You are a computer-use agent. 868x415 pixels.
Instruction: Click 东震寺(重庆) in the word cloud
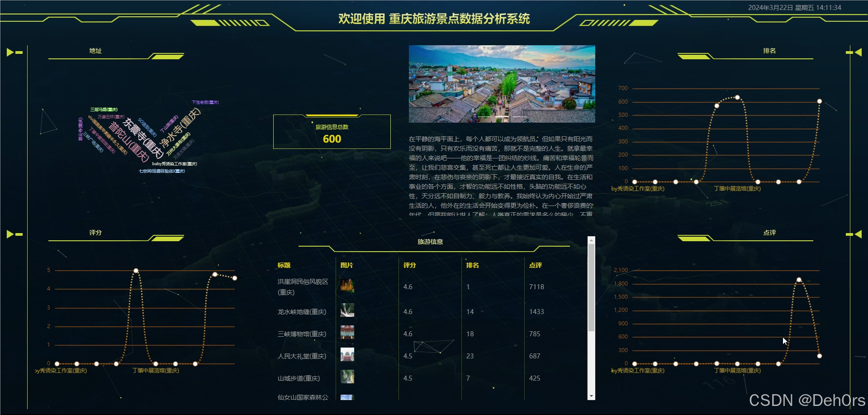click(143, 138)
